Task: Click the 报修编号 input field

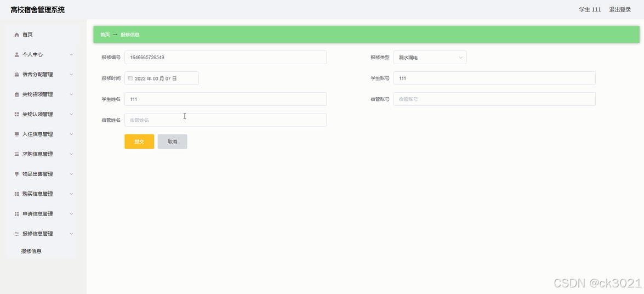Action: pyautogui.click(x=225, y=57)
